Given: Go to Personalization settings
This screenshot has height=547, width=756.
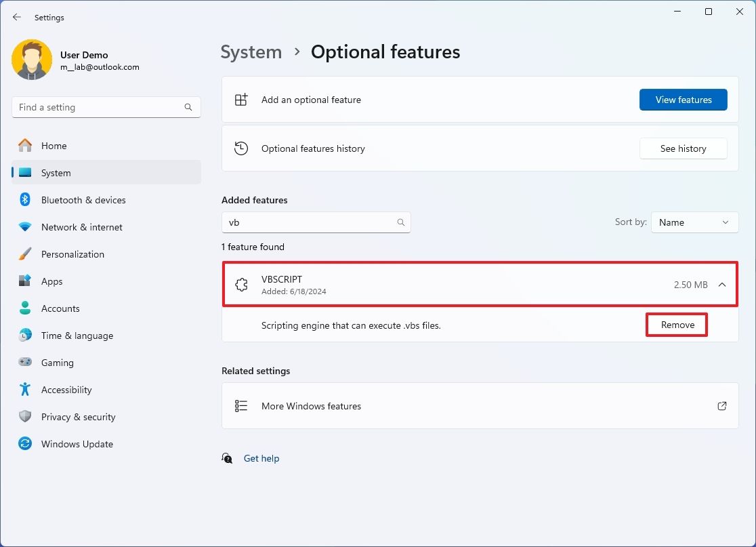Looking at the screenshot, I should [106, 254].
